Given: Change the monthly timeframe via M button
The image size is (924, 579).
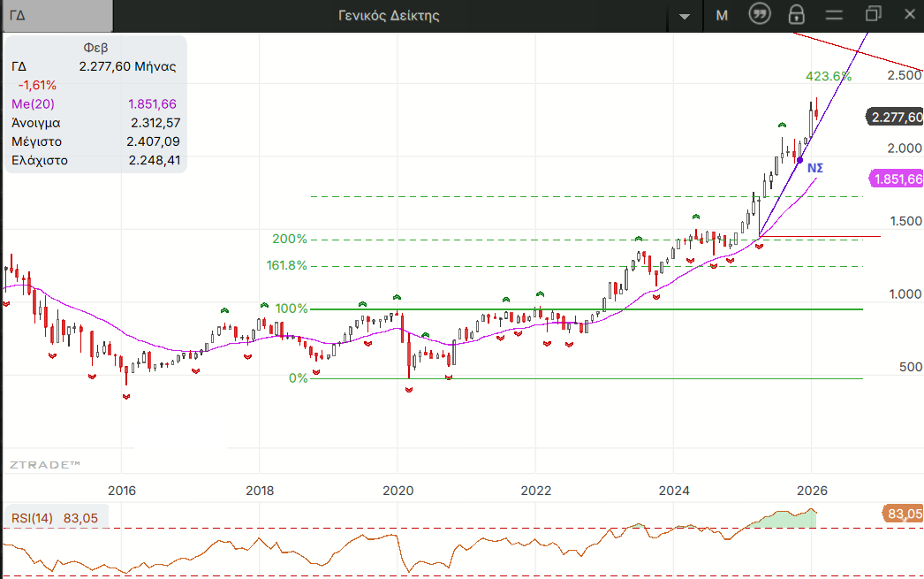Looking at the screenshot, I should [x=722, y=15].
